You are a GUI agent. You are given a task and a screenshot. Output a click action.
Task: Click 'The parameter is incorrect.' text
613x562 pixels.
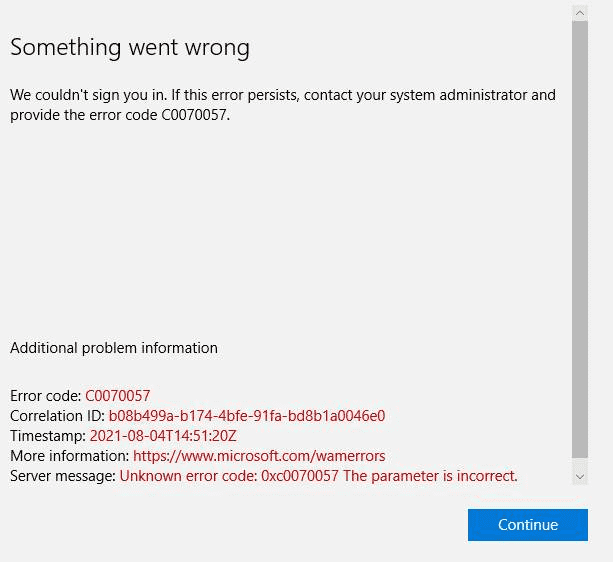click(430, 476)
